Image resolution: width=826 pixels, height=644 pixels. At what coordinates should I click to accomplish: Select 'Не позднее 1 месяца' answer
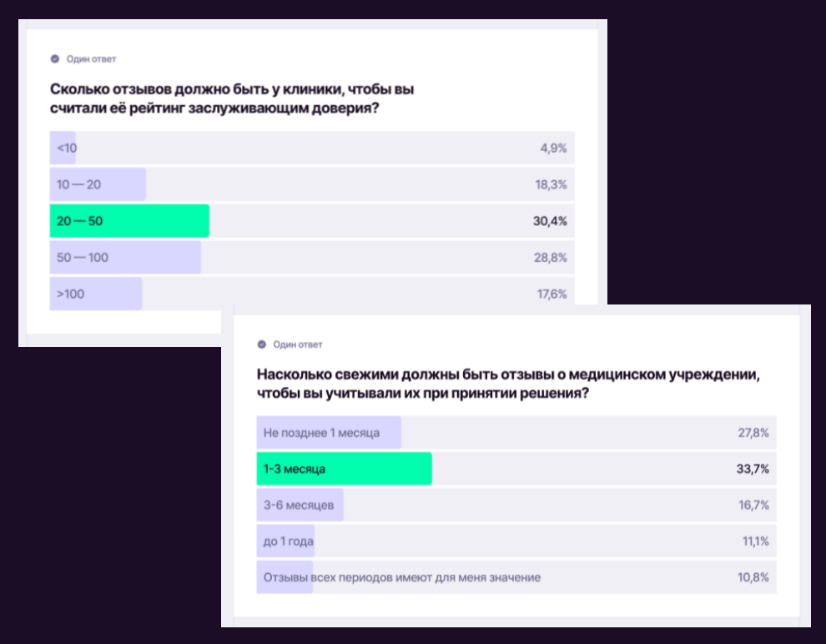(x=321, y=433)
